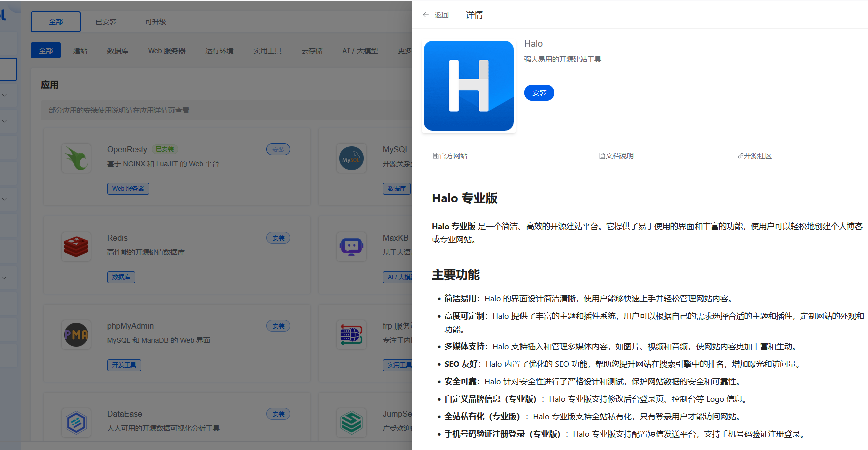Click the Redis app icon
The width and height of the screenshot is (868, 450).
[76, 247]
